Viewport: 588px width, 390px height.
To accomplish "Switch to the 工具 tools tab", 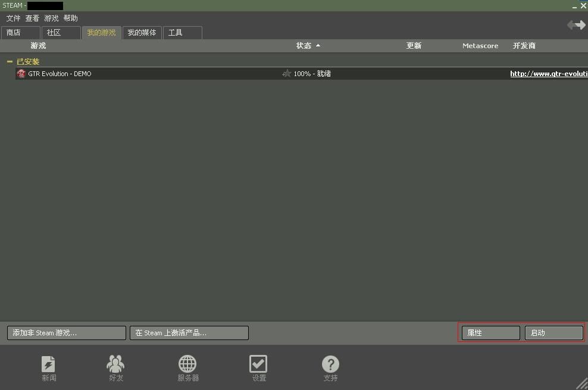I will click(x=183, y=33).
